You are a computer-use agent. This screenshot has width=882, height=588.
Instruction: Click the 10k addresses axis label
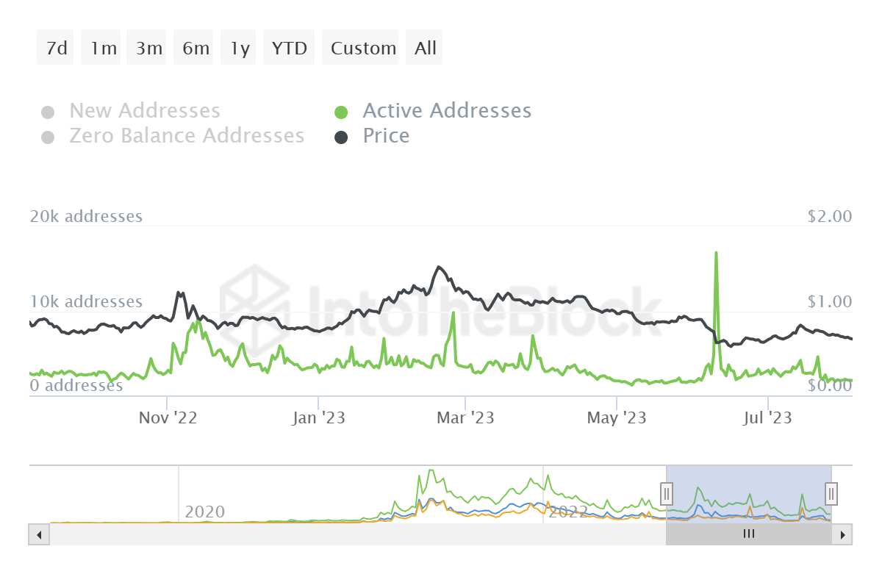pos(86,301)
